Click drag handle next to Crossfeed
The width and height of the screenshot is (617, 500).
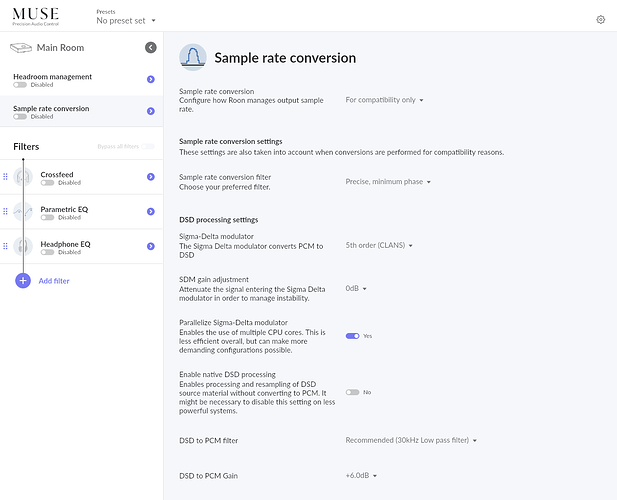pyautogui.click(x=5, y=178)
